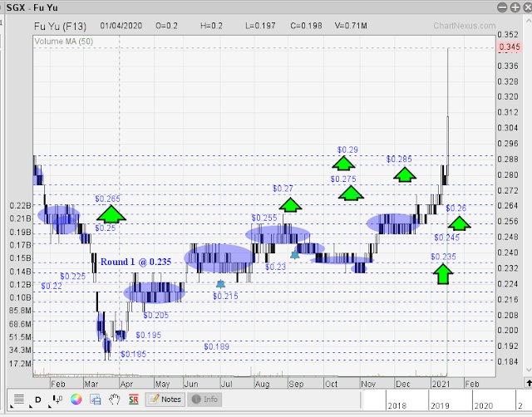Viewport: 532px width, 417px height.
Task: Jump to 2020 on the year timeline
Action: click(483, 406)
